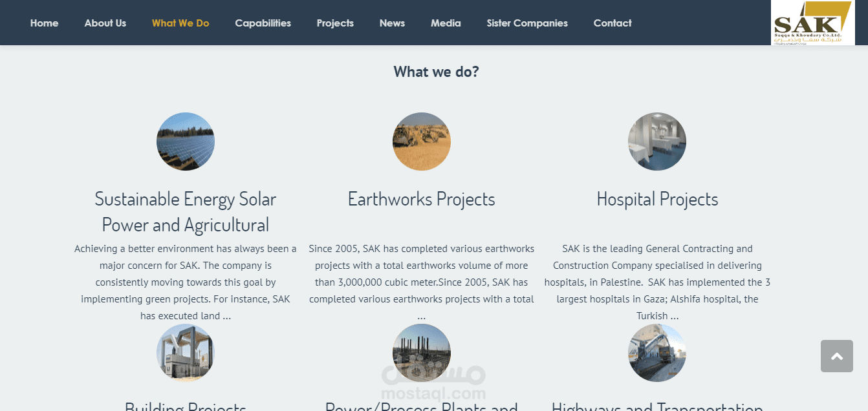Image resolution: width=868 pixels, height=411 pixels.
Task: Open the Capabilities menu item
Action: [263, 23]
